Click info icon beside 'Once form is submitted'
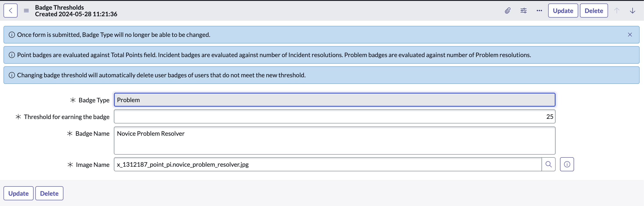Image resolution: width=644 pixels, height=206 pixels. point(12,35)
